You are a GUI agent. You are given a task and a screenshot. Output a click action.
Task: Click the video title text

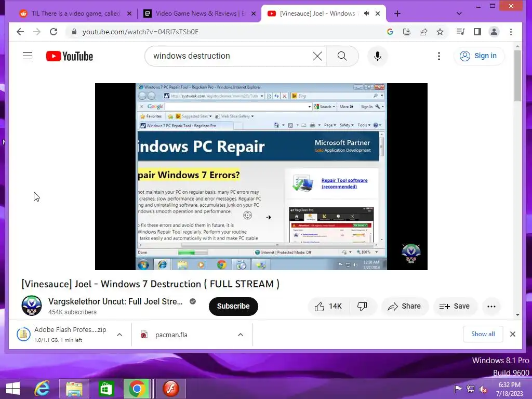click(x=150, y=284)
